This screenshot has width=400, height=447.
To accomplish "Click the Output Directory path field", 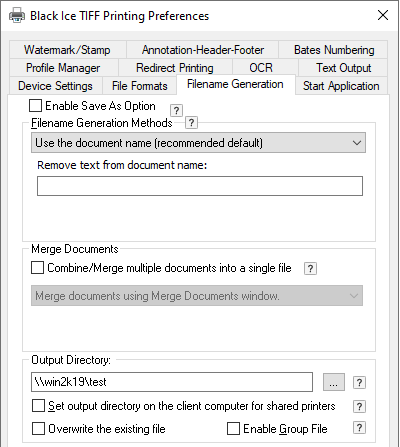I will [172, 382].
